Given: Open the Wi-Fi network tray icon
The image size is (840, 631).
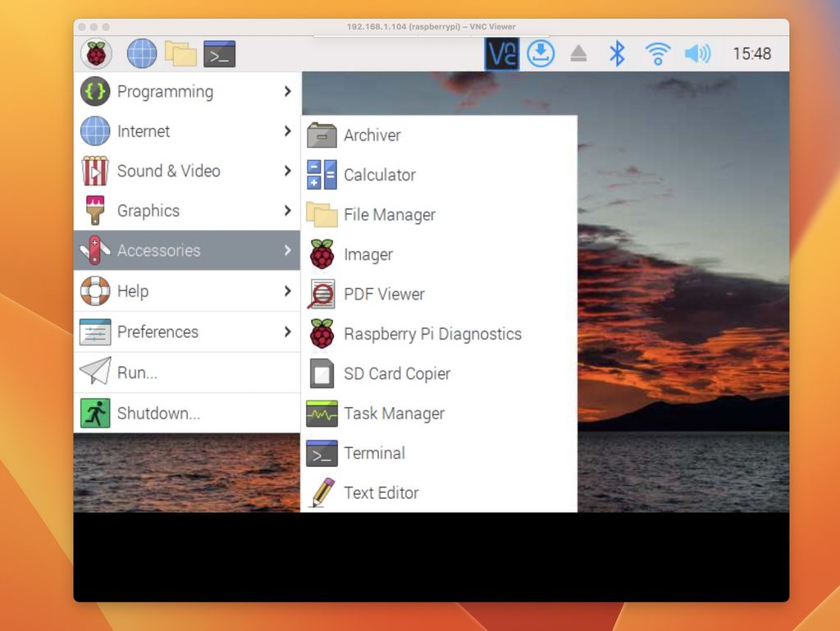Looking at the screenshot, I should pyautogui.click(x=658, y=53).
